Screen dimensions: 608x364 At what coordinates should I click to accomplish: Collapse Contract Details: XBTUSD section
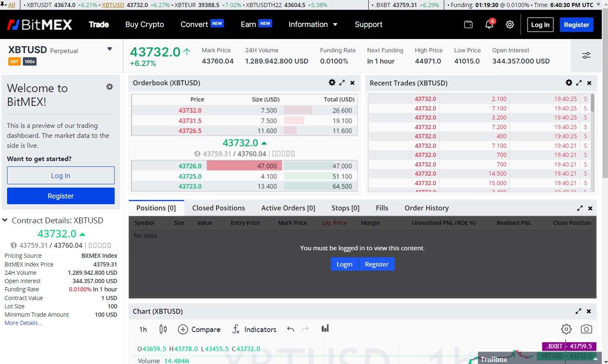coord(5,220)
